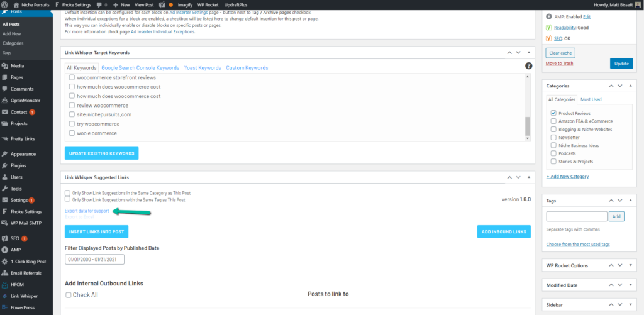Click the Tags text input field

click(x=577, y=216)
